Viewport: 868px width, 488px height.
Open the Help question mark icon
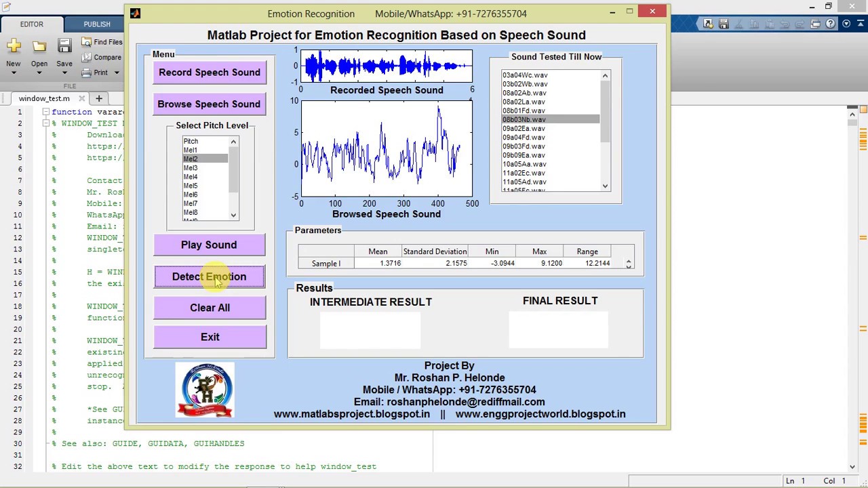tap(831, 24)
